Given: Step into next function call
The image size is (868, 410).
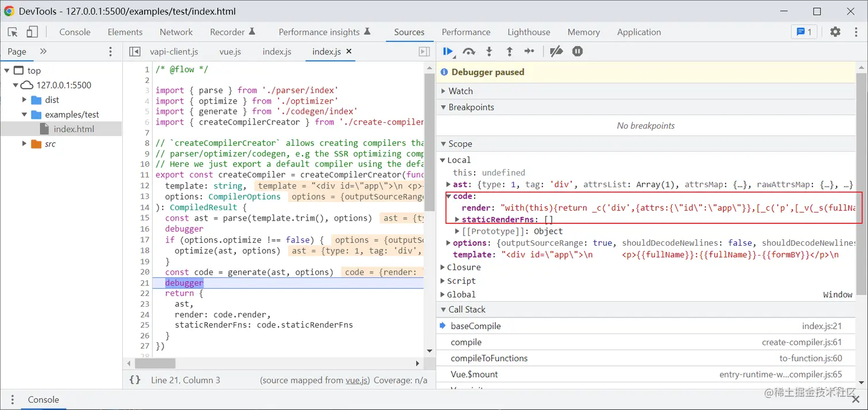Looking at the screenshot, I should tap(489, 52).
